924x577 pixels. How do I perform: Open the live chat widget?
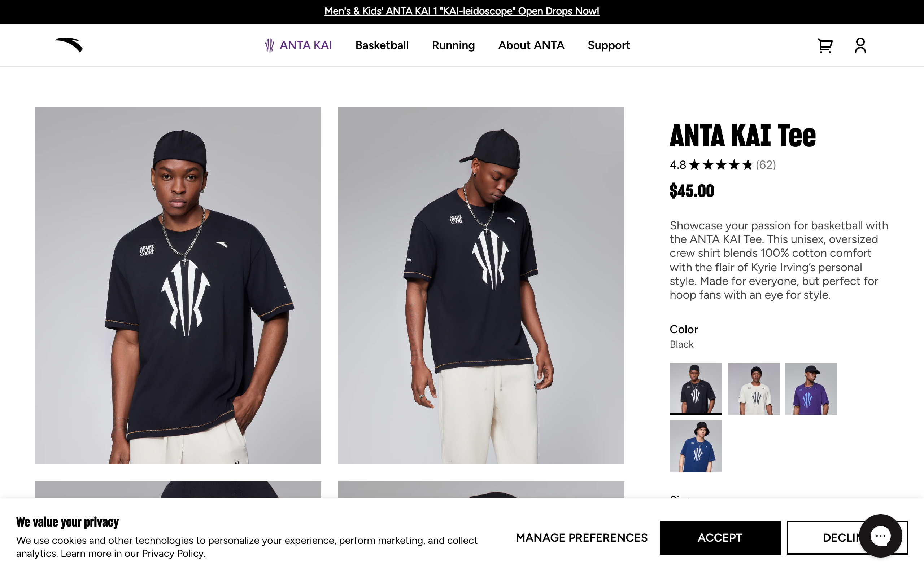(881, 536)
